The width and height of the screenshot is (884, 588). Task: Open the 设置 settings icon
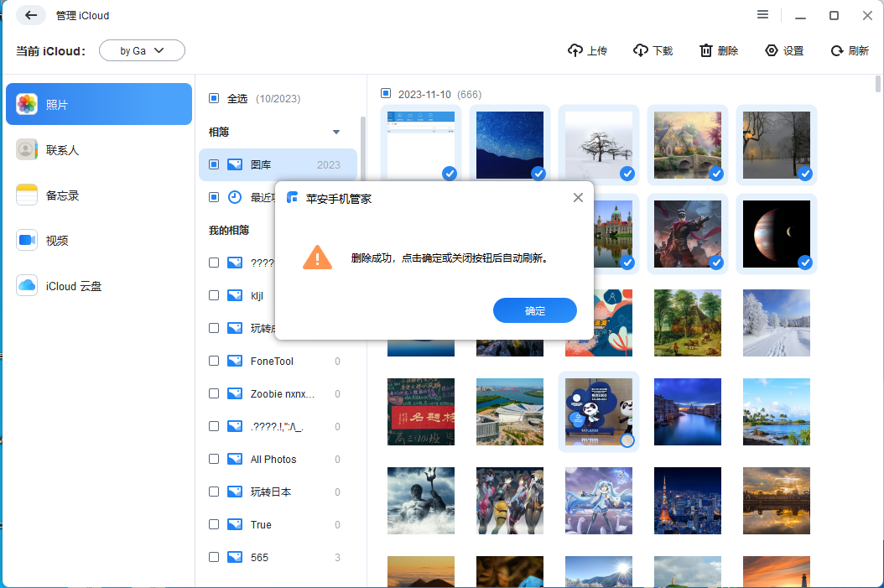[772, 50]
